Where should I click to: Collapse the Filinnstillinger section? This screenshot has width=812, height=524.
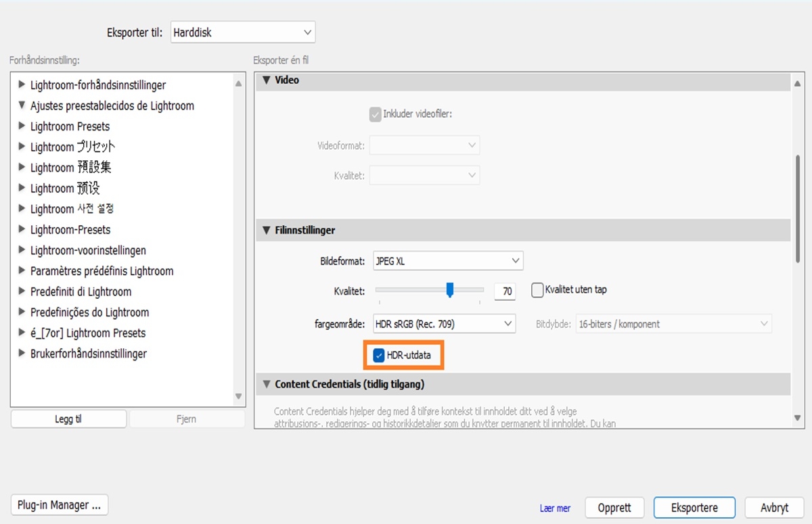click(x=267, y=231)
